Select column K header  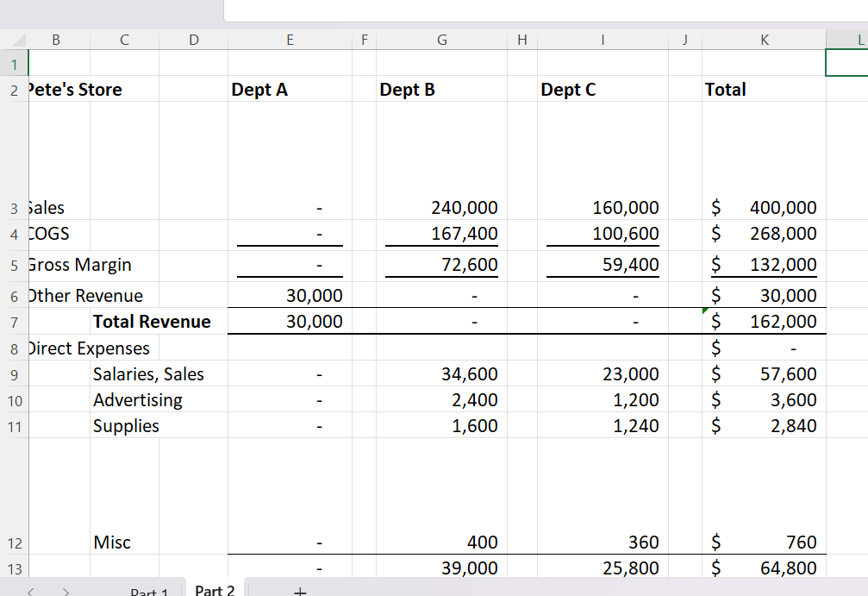[764, 39]
